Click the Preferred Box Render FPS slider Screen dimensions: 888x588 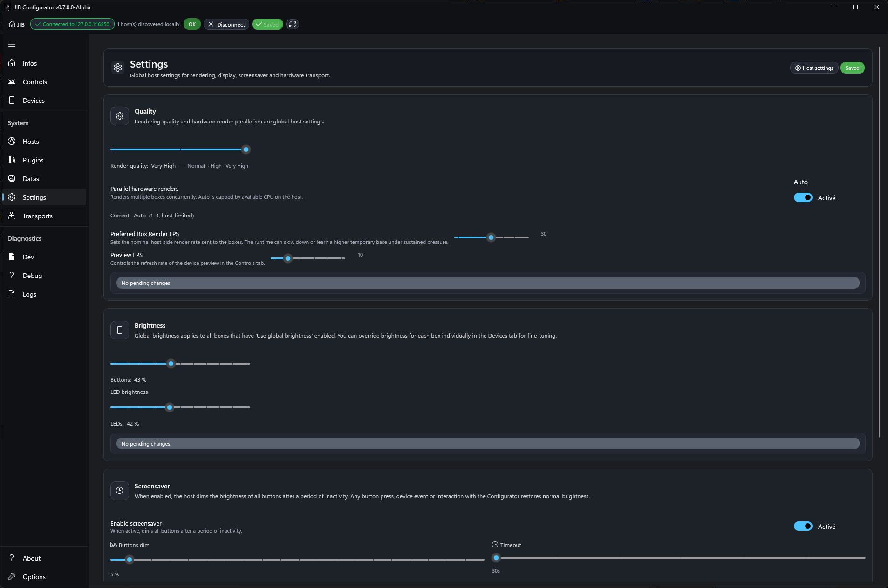(491, 237)
